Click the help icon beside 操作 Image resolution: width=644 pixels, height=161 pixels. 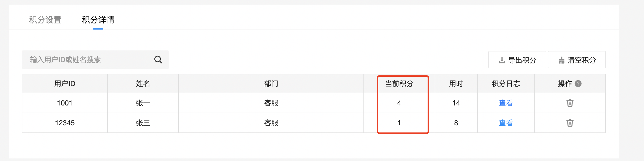tap(578, 84)
